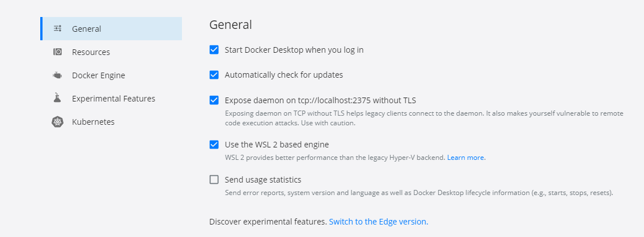Enable Send usage statistics checkbox
The width and height of the screenshot is (644, 237).
(214, 180)
